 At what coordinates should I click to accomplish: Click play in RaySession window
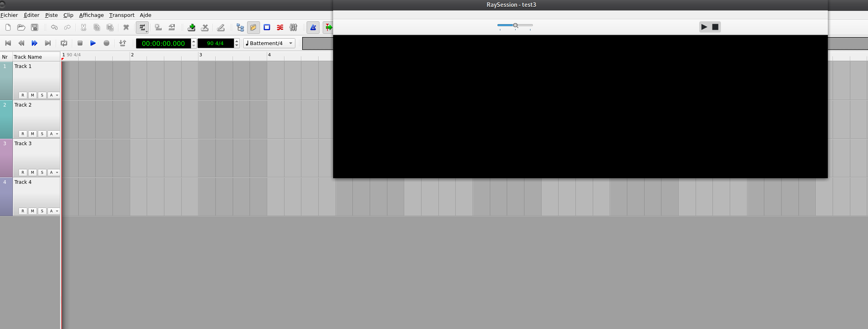(x=704, y=27)
